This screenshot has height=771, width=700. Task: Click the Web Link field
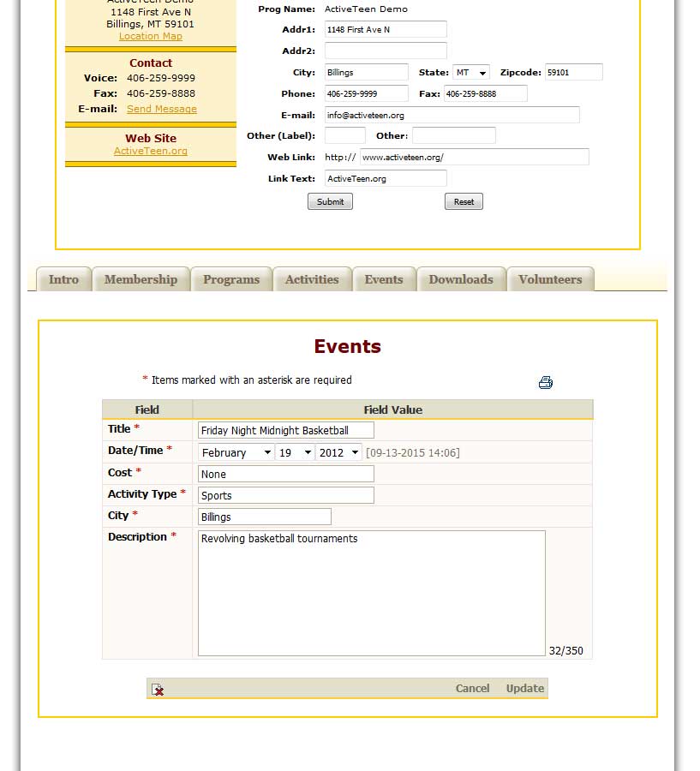point(474,158)
